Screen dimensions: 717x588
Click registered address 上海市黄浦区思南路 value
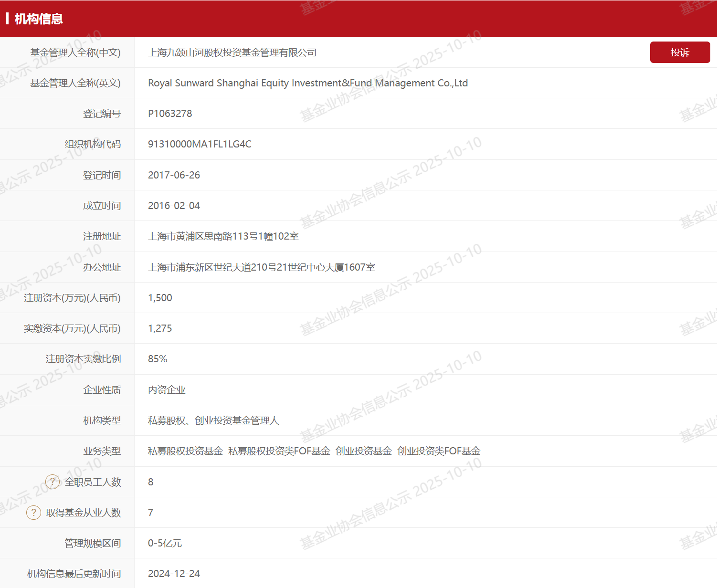223,236
